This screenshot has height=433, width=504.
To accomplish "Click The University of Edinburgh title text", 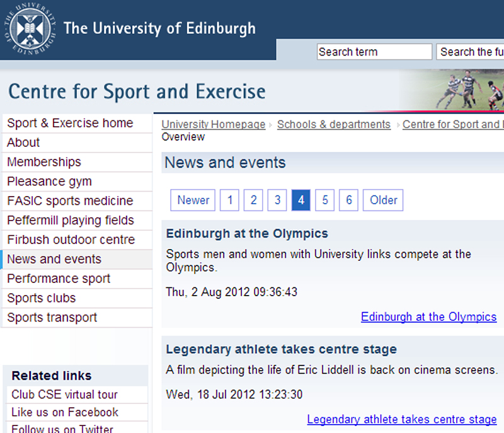I will pyautogui.click(x=159, y=28).
